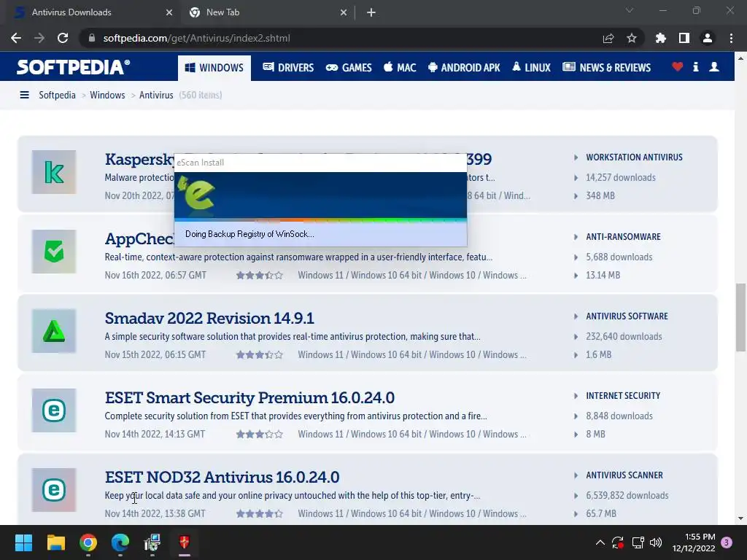Toggle the browser side panel icon
This screenshot has width=747, height=560.
point(684,38)
